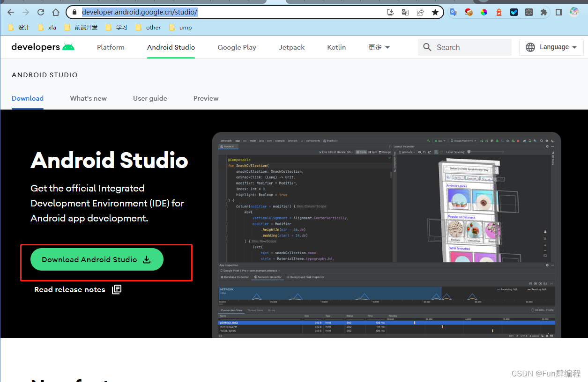Open the browser profile avatar
Viewport: 588px width, 382px height.
[x=574, y=12]
